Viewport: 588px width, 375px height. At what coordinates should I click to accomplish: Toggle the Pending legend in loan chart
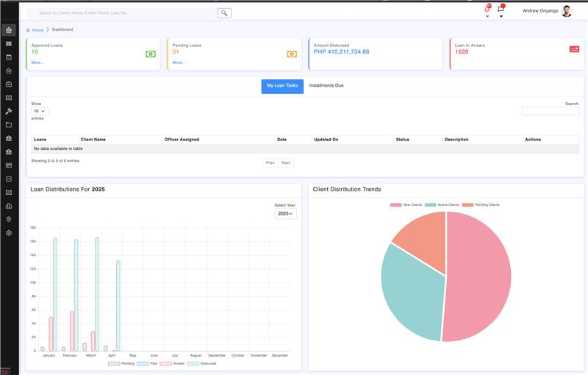(x=121, y=363)
